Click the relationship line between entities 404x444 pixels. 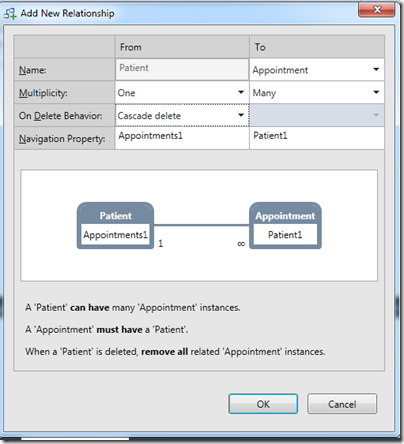coord(202,225)
